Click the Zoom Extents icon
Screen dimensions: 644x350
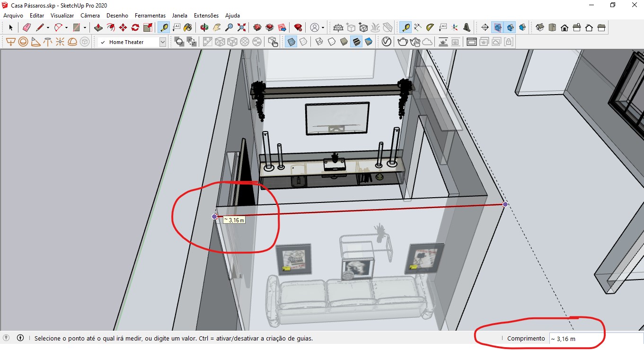241,27
